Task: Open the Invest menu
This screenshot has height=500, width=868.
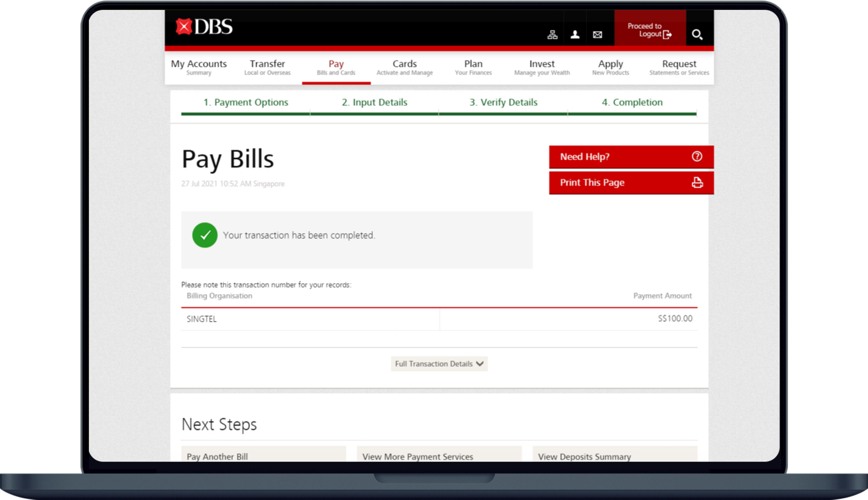Action: 542,67
